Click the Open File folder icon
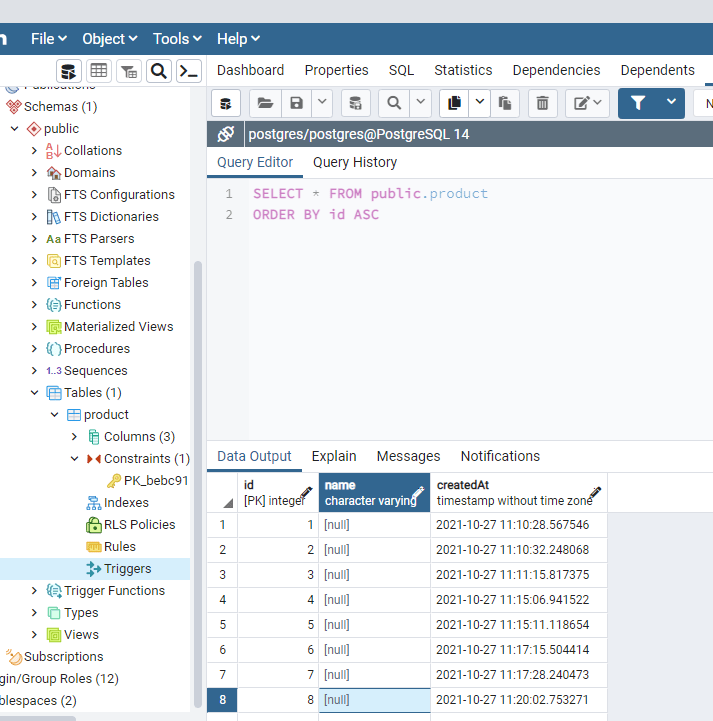 click(265, 103)
